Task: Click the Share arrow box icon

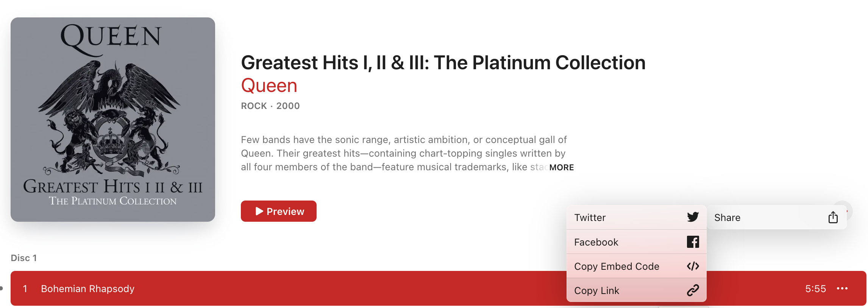Action: point(833,217)
